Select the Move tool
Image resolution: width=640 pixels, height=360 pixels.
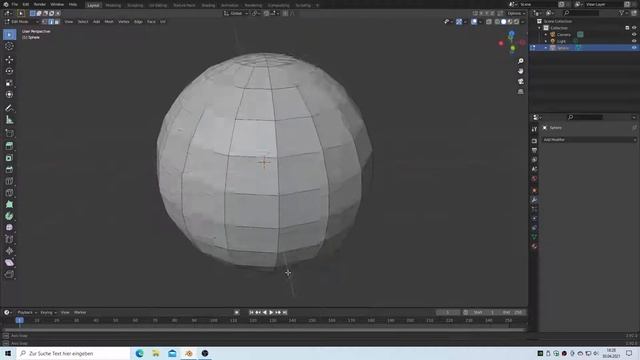coord(9,60)
